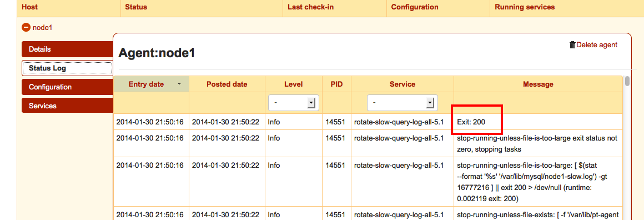Screen dimensions: 644x220
Task: Sort by the Posted date column
Action: (x=227, y=84)
